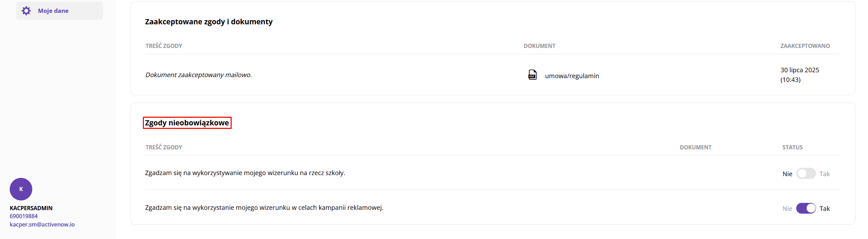Image resolution: width=868 pixels, height=239 pixels.
Task: Click the KACPERSADMIN username
Action: (x=31, y=208)
